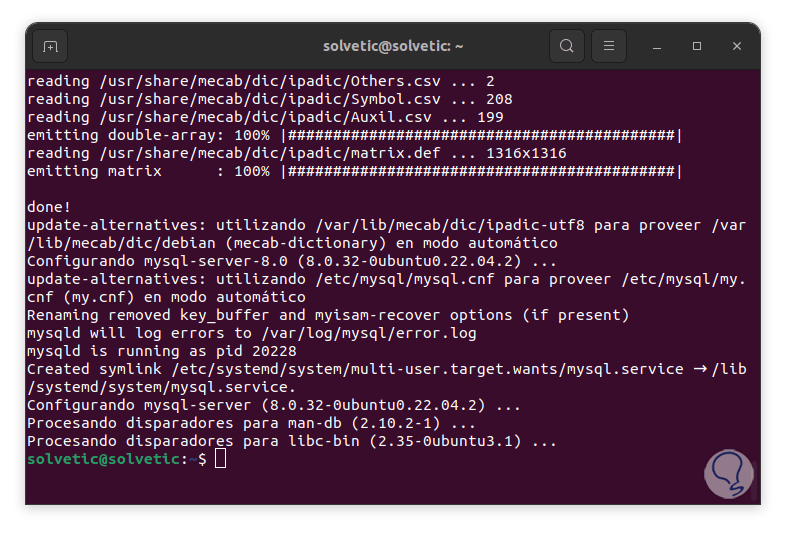Click the double-array 100% progress bar

482,135
